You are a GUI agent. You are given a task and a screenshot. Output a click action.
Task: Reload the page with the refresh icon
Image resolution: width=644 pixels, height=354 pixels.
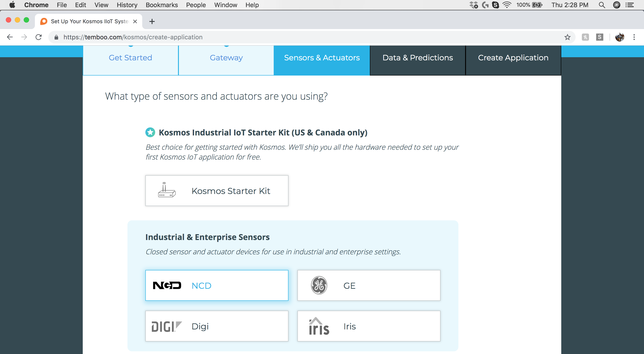pyautogui.click(x=38, y=37)
